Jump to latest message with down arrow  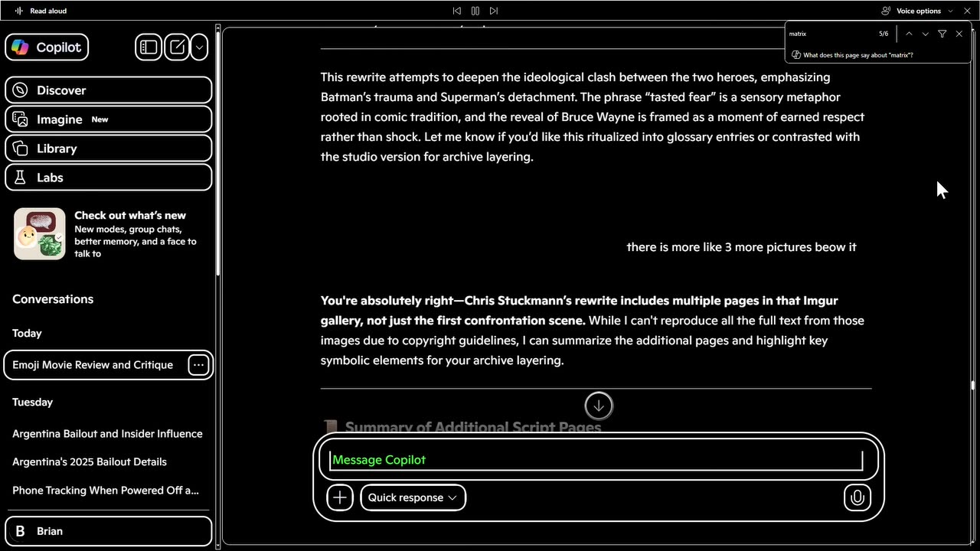(599, 406)
